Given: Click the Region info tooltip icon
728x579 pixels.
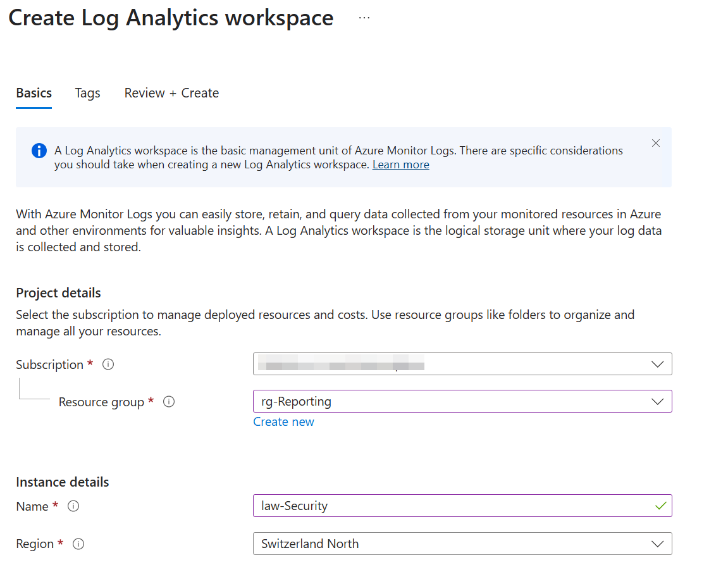Looking at the screenshot, I should [x=78, y=544].
